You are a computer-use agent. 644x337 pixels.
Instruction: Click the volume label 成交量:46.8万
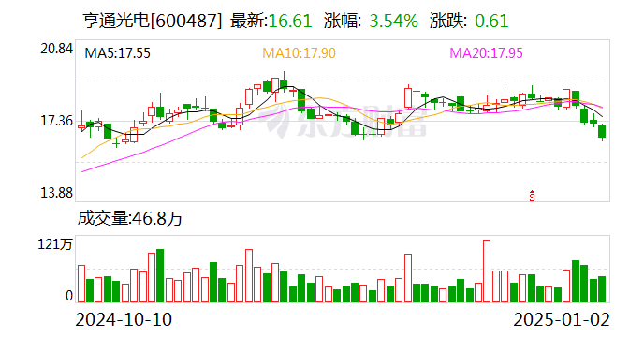(130, 218)
